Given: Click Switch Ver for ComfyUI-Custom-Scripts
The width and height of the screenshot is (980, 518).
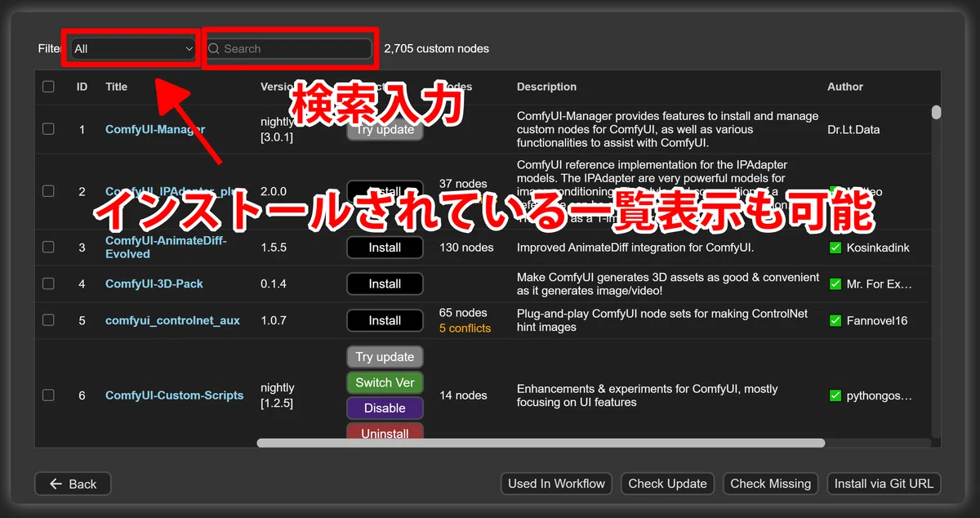Looking at the screenshot, I should tap(385, 382).
